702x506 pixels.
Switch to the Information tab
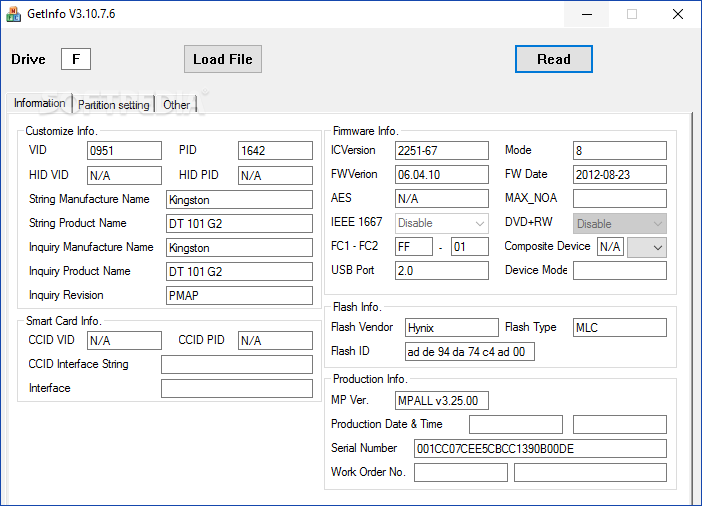(39, 103)
